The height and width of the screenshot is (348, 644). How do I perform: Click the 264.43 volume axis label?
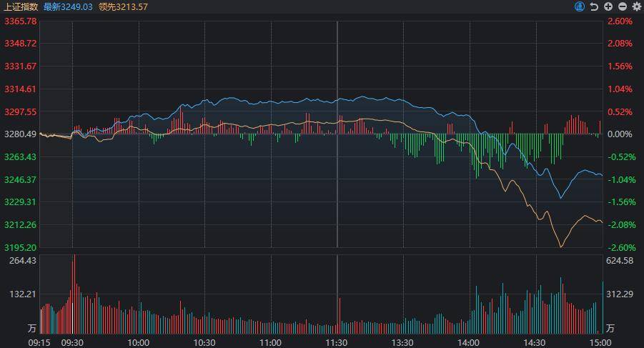[x=23, y=261]
